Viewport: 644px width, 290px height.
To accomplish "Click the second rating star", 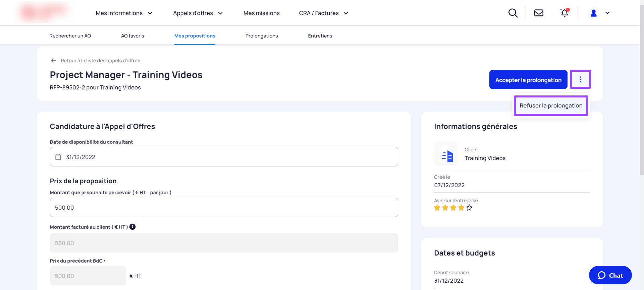I will [445, 208].
